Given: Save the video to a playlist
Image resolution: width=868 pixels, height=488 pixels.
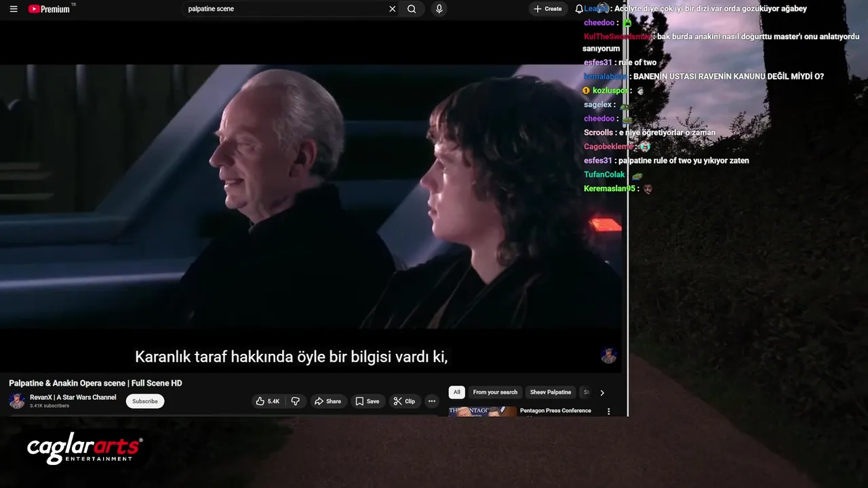Looking at the screenshot, I should (x=367, y=401).
